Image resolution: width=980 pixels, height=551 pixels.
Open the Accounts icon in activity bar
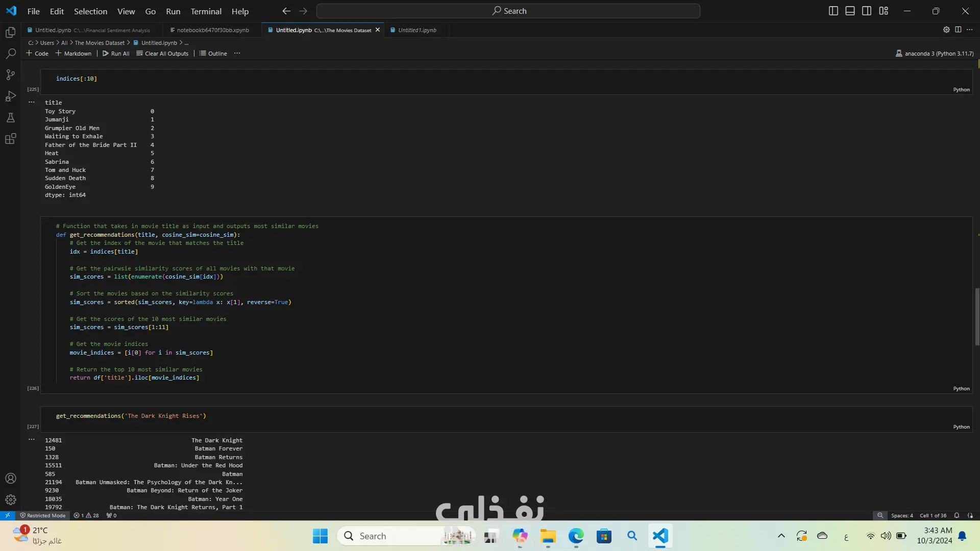click(x=10, y=479)
